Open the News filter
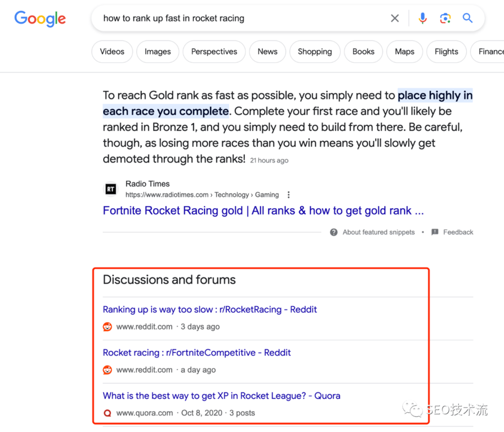504x432 pixels. (267, 52)
